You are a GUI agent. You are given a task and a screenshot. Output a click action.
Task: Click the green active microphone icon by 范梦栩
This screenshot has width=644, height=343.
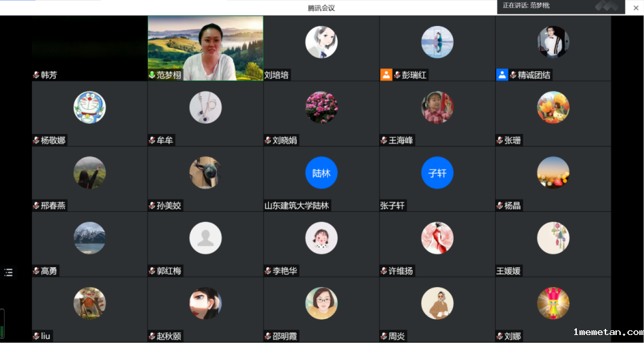coord(152,75)
